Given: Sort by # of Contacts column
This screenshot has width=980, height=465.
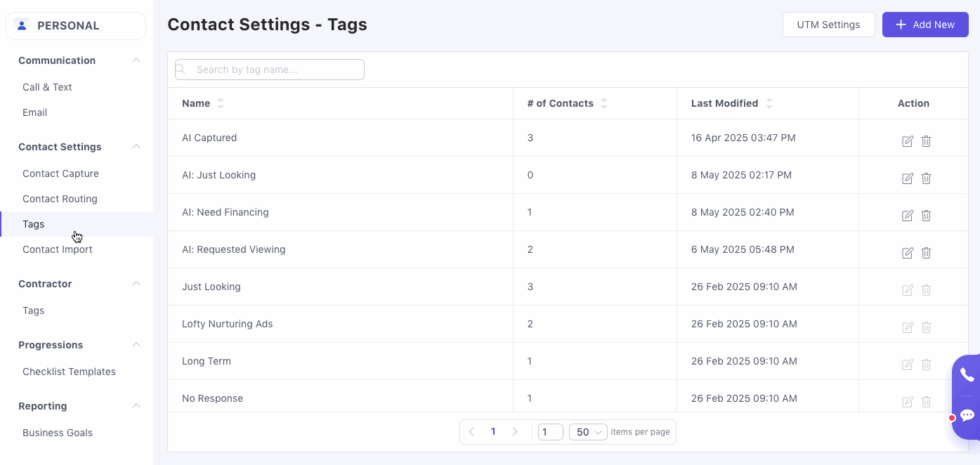Looking at the screenshot, I should tap(604, 103).
